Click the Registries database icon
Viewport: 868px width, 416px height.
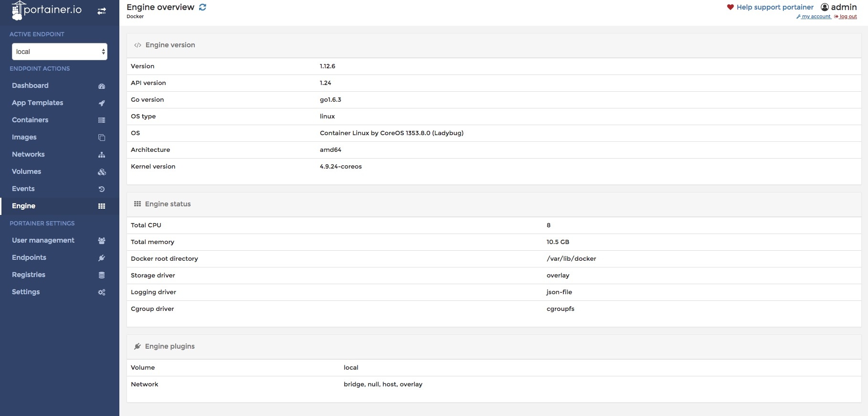point(101,275)
